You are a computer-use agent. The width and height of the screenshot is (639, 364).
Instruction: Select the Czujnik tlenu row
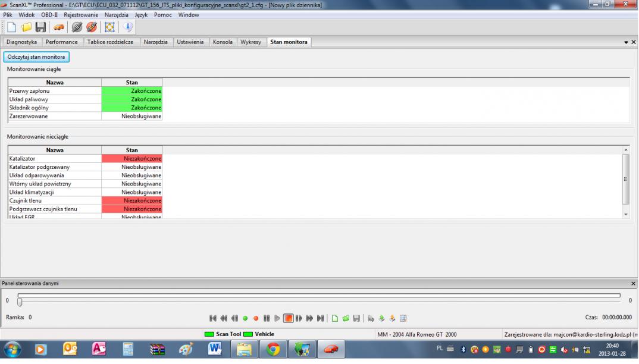85,200
